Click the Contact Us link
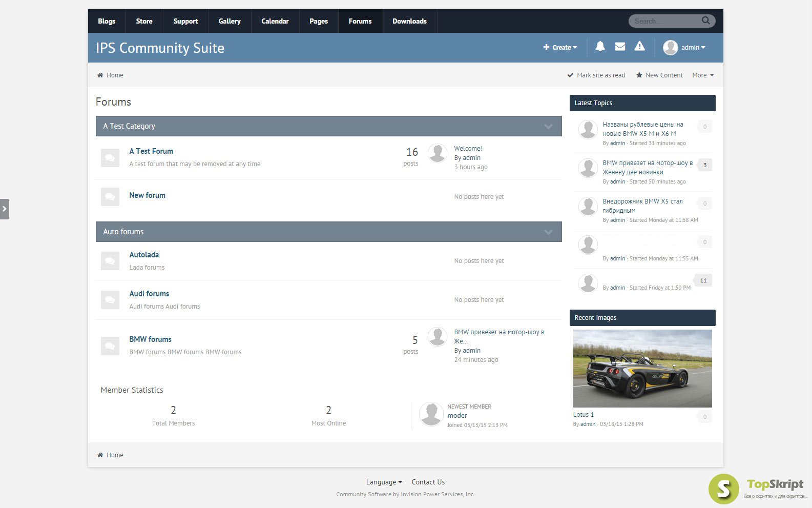 (428, 482)
